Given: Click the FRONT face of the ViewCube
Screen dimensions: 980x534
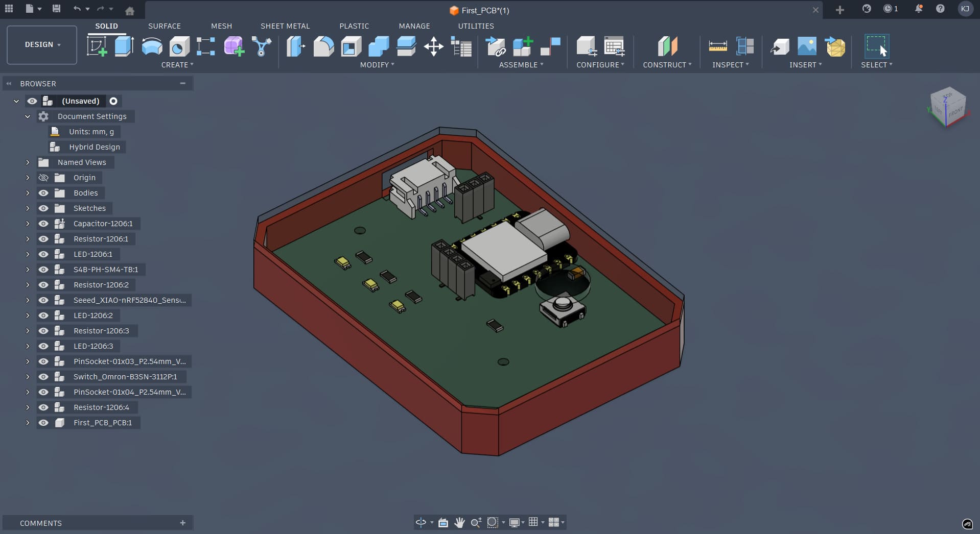Looking at the screenshot, I should coord(956,112).
